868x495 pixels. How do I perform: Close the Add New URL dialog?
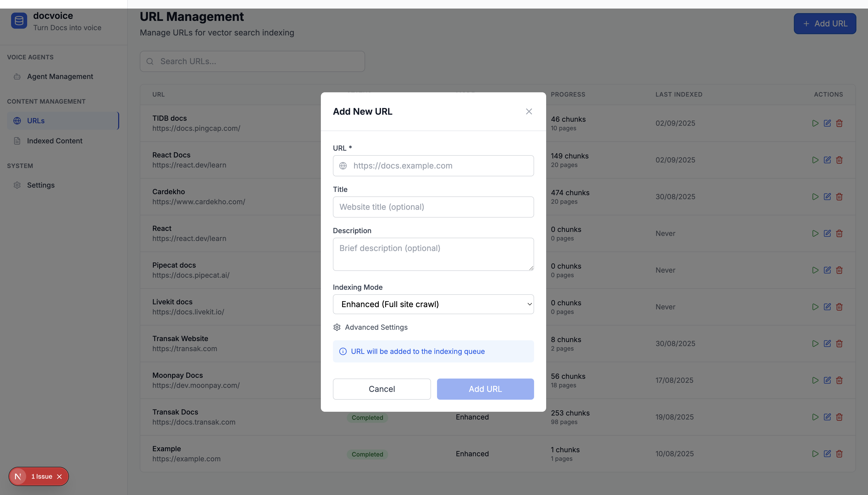(529, 111)
